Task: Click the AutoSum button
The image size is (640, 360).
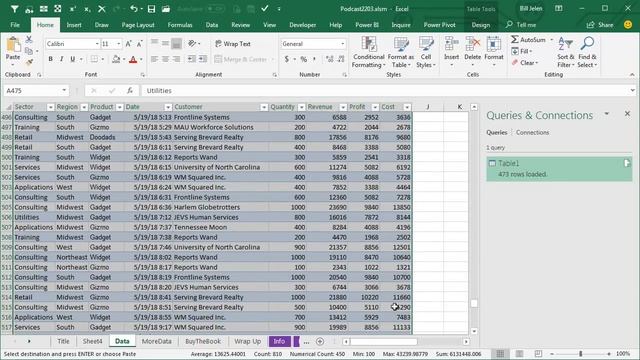Action: (529, 40)
